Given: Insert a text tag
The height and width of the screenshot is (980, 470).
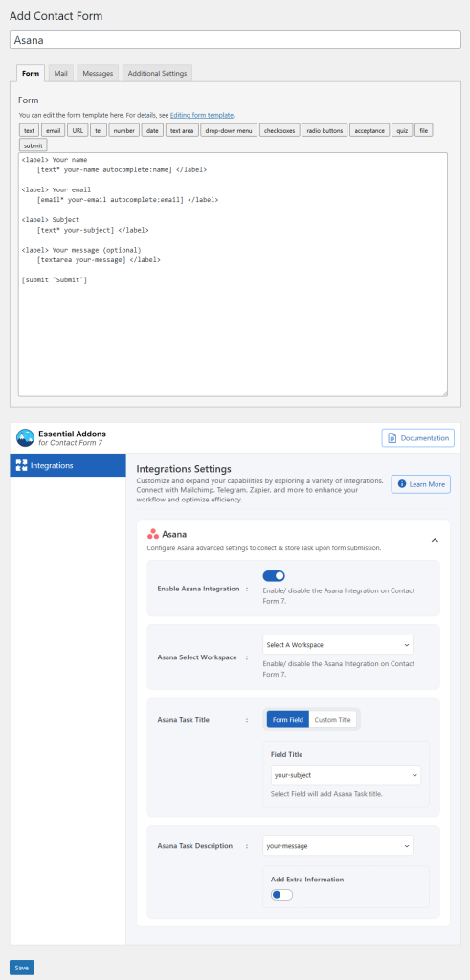Looking at the screenshot, I should (29, 130).
